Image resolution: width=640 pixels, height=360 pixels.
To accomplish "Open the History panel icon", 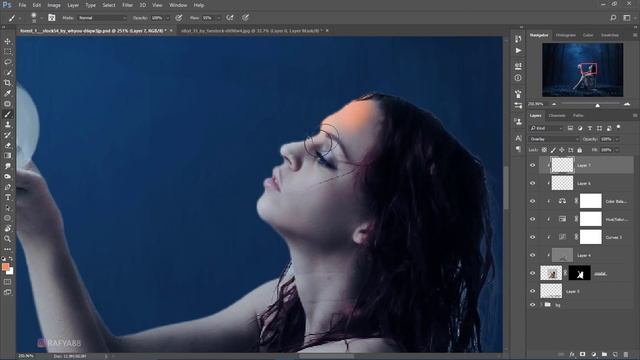I will click(518, 39).
